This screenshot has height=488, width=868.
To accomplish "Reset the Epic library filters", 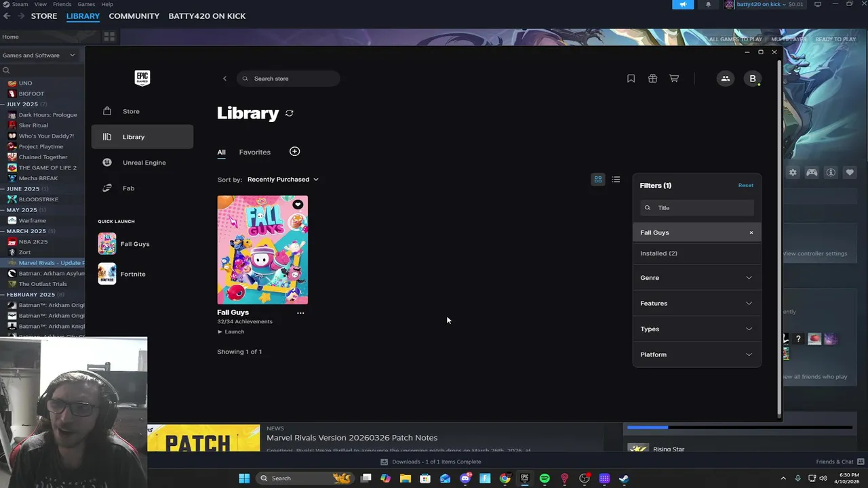I will click(745, 185).
